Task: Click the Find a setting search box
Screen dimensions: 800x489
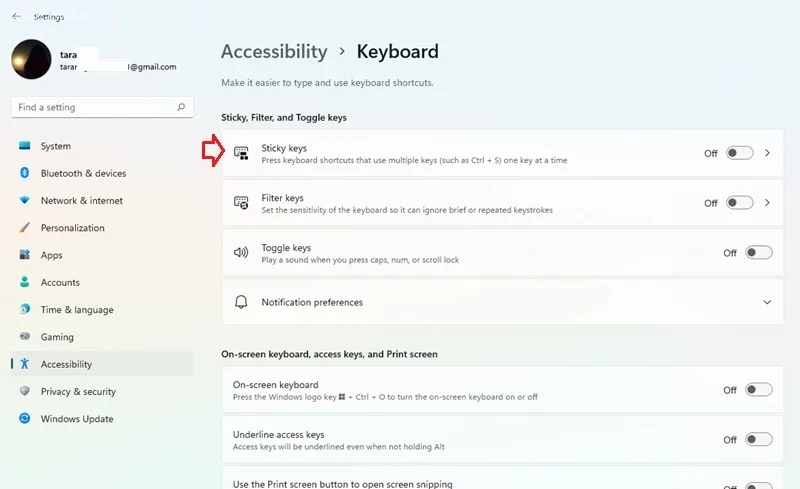Action: (102, 107)
